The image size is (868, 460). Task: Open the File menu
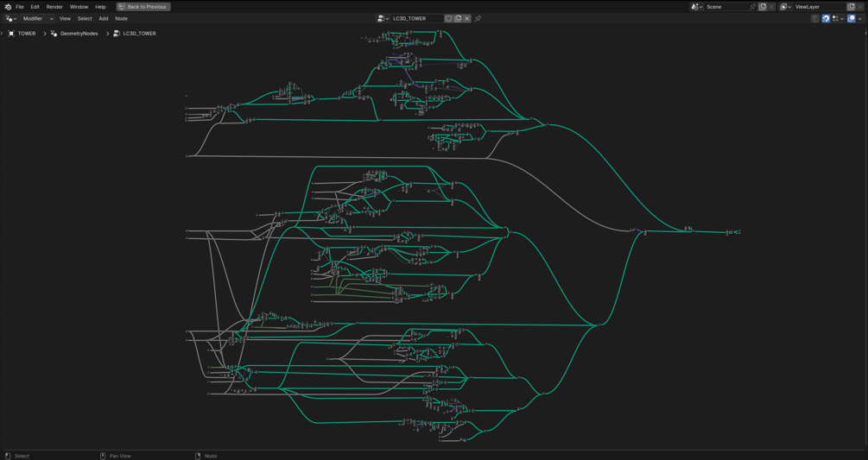coord(20,7)
